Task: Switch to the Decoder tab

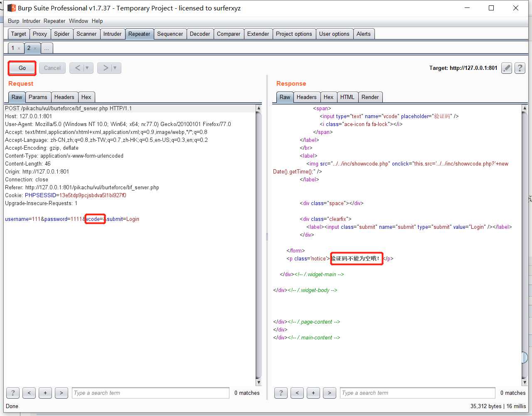Action: [x=200, y=34]
